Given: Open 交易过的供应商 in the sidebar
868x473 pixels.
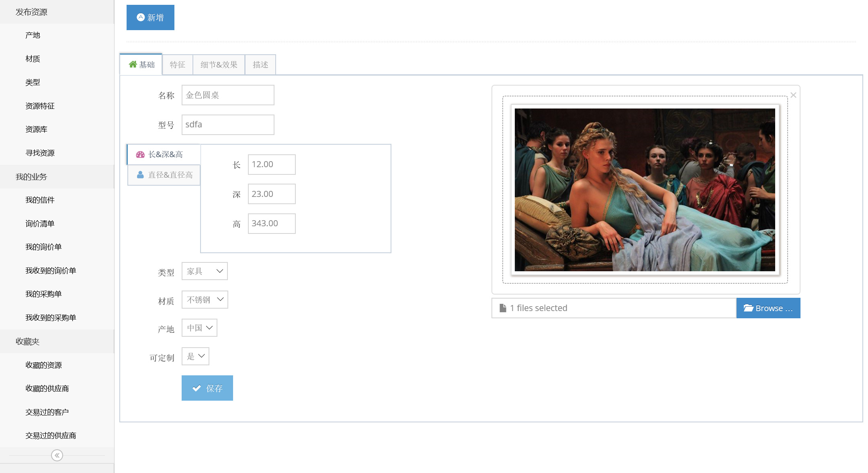Looking at the screenshot, I should tap(57, 435).
